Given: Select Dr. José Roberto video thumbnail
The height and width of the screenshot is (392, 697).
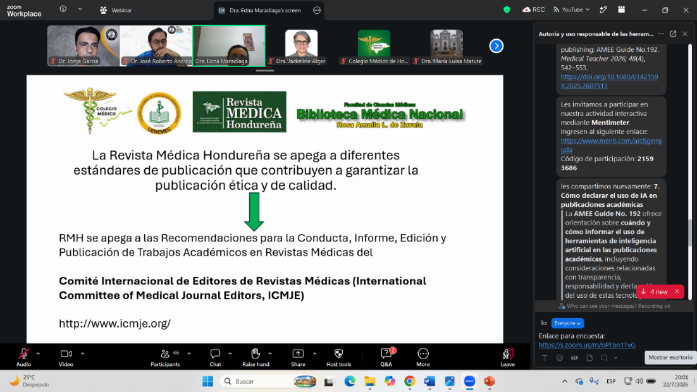Looking at the screenshot, I should [x=156, y=46].
